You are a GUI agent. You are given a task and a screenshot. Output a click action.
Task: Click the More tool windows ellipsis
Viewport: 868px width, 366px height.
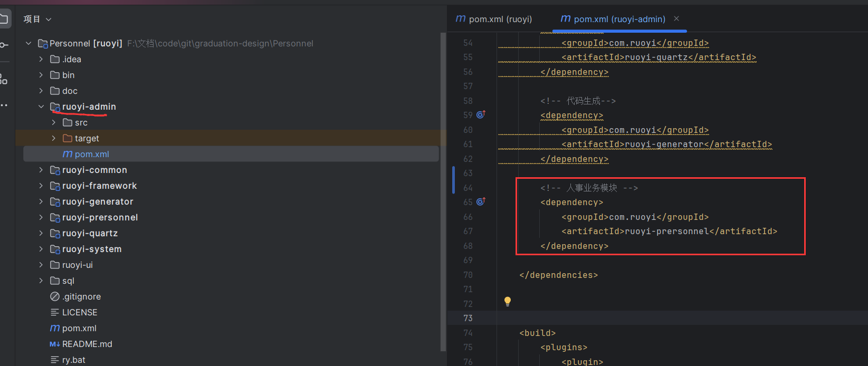4,105
